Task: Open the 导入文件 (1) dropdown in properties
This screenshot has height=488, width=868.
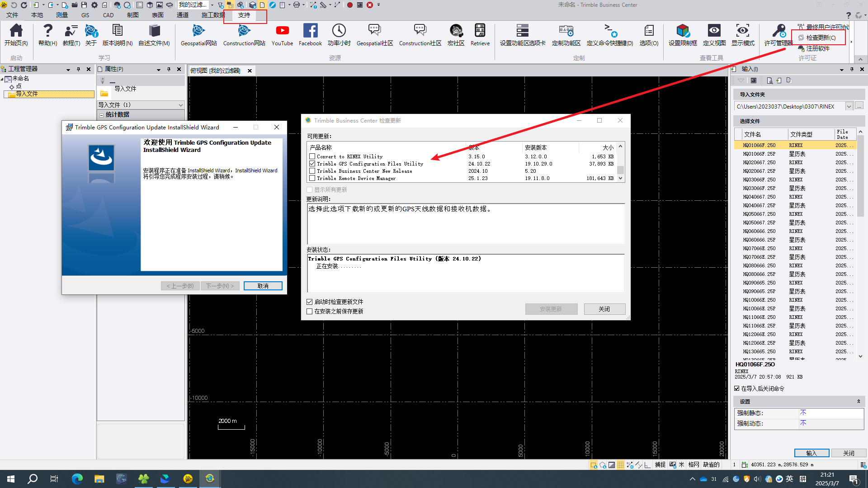Action: (x=180, y=105)
